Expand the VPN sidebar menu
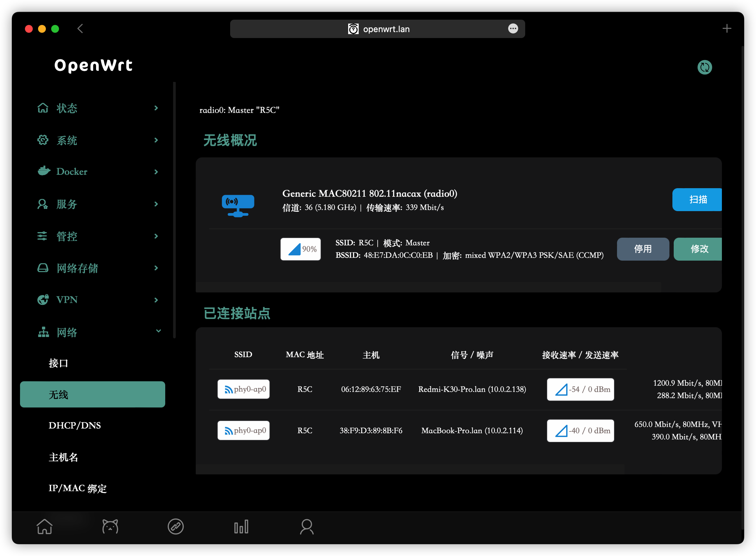This screenshot has width=756, height=556. [98, 300]
